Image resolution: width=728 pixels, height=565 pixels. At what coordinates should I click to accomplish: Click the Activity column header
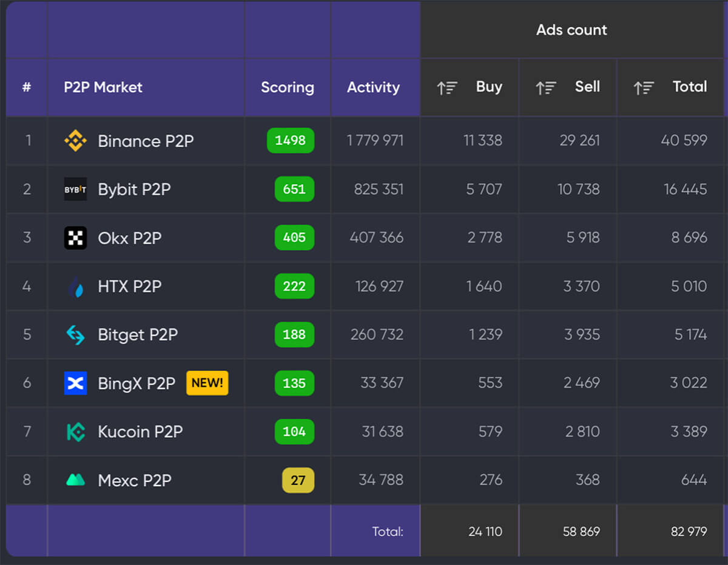point(373,87)
